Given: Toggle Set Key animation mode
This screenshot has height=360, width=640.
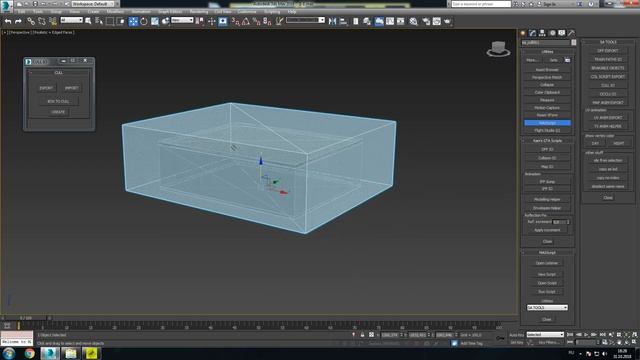Looking at the screenshot, I should 517,342.
